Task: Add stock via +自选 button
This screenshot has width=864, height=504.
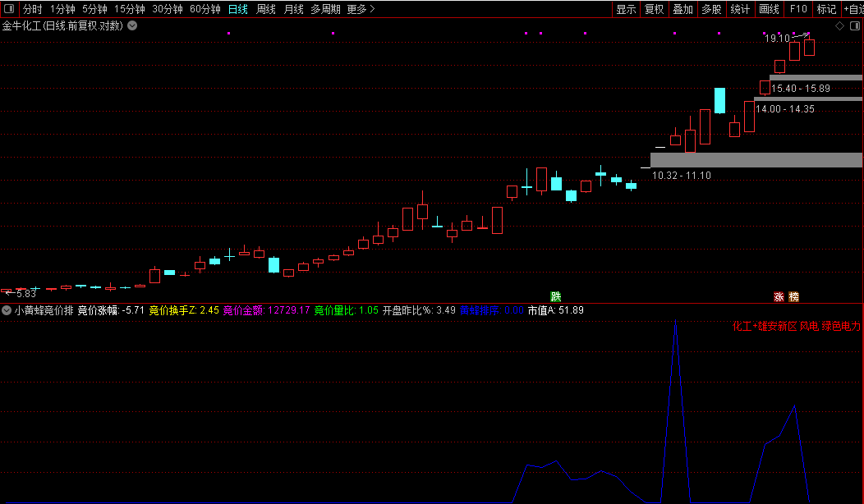Action: [x=853, y=9]
